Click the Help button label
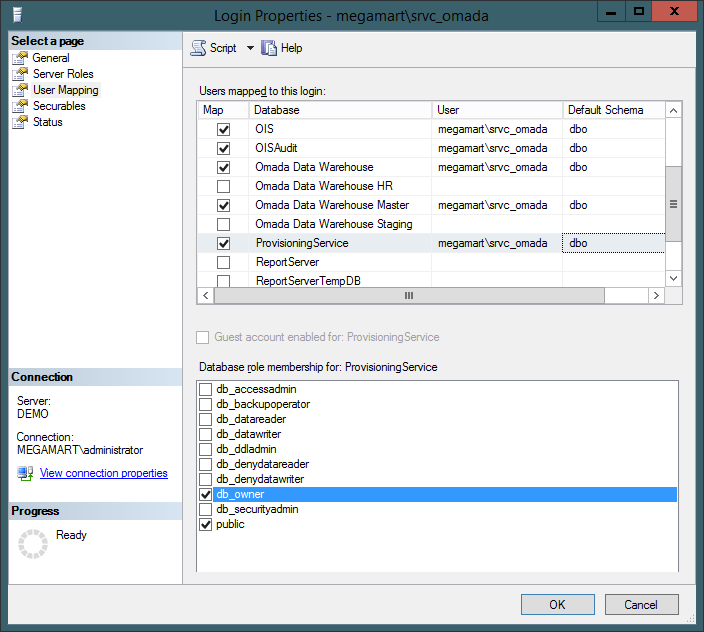 coord(291,48)
